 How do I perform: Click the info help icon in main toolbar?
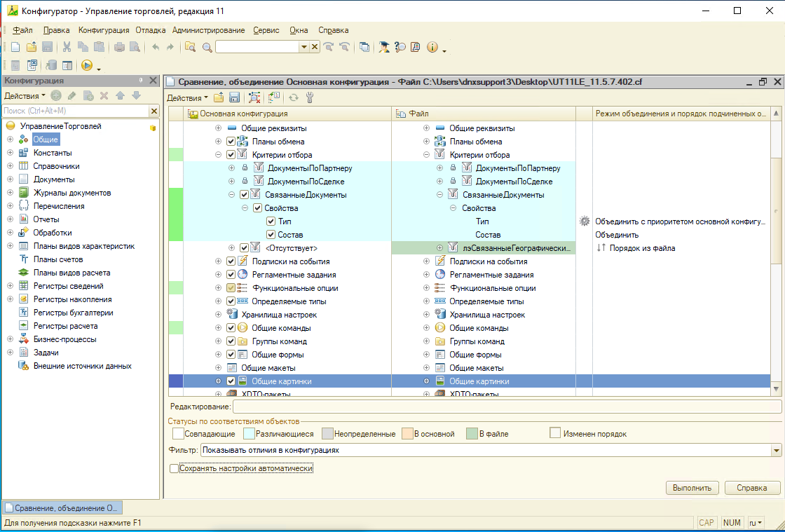(432, 47)
